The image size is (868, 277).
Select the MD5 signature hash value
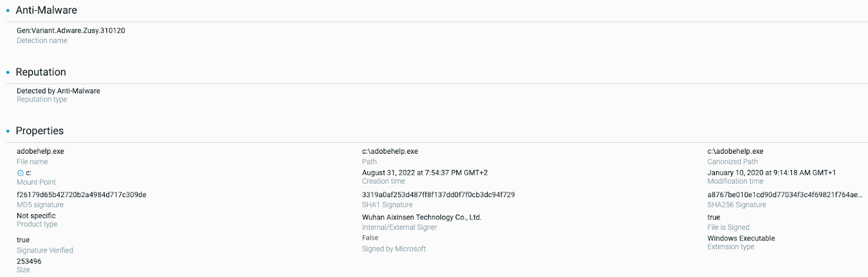[81, 194]
